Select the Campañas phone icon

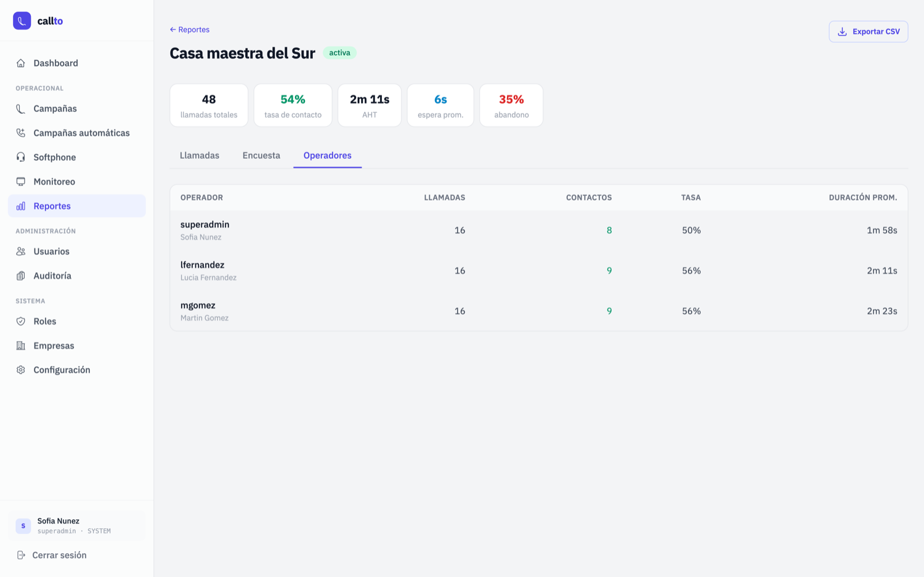click(x=21, y=108)
